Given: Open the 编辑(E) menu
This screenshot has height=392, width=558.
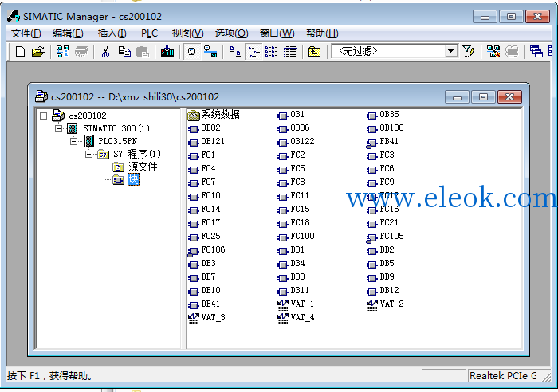Looking at the screenshot, I should (x=68, y=33).
